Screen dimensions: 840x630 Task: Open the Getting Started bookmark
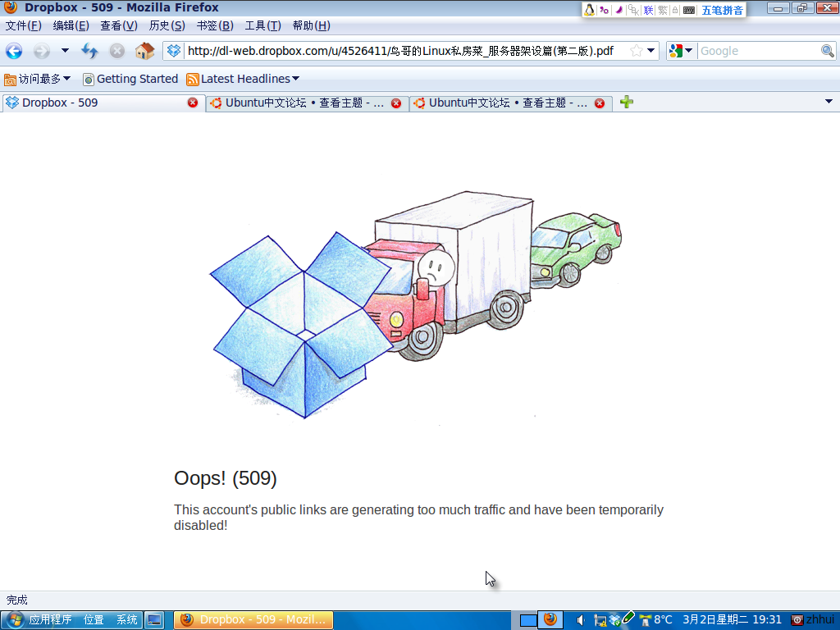click(x=130, y=80)
